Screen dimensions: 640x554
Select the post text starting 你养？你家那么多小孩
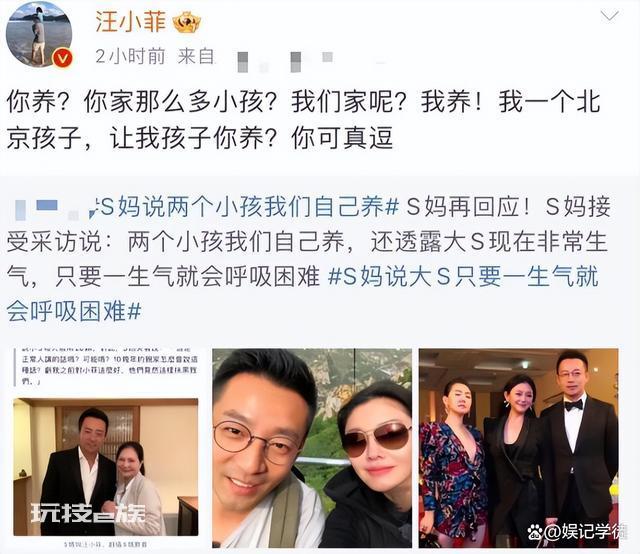(303, 120)
